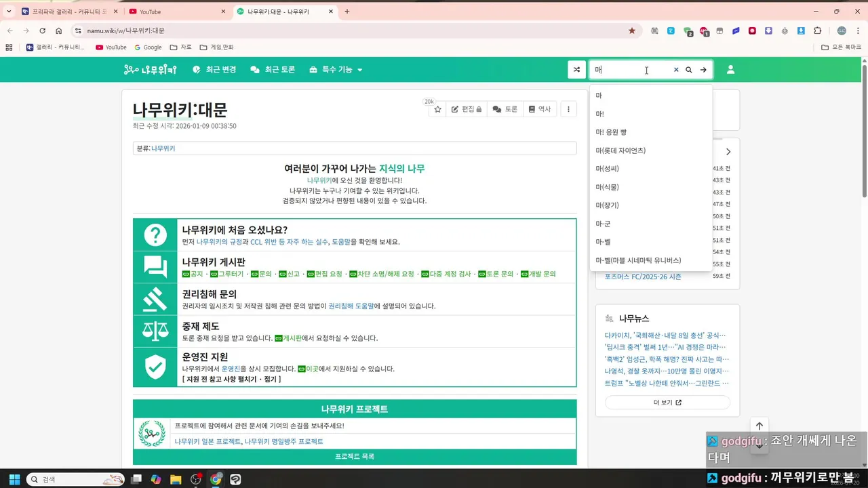Open 최근 변경 in the navbar

(x=214, y=70)
